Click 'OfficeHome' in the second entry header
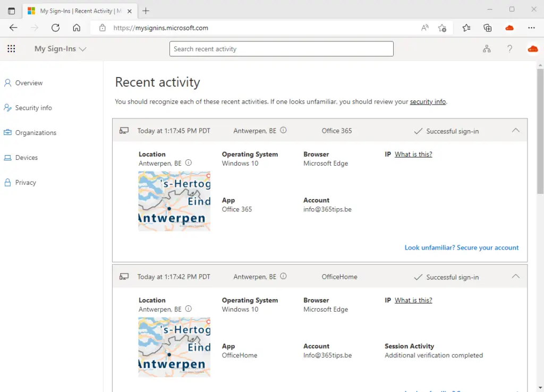The width and height of the screenshot is (544, 392). (339, 277)
